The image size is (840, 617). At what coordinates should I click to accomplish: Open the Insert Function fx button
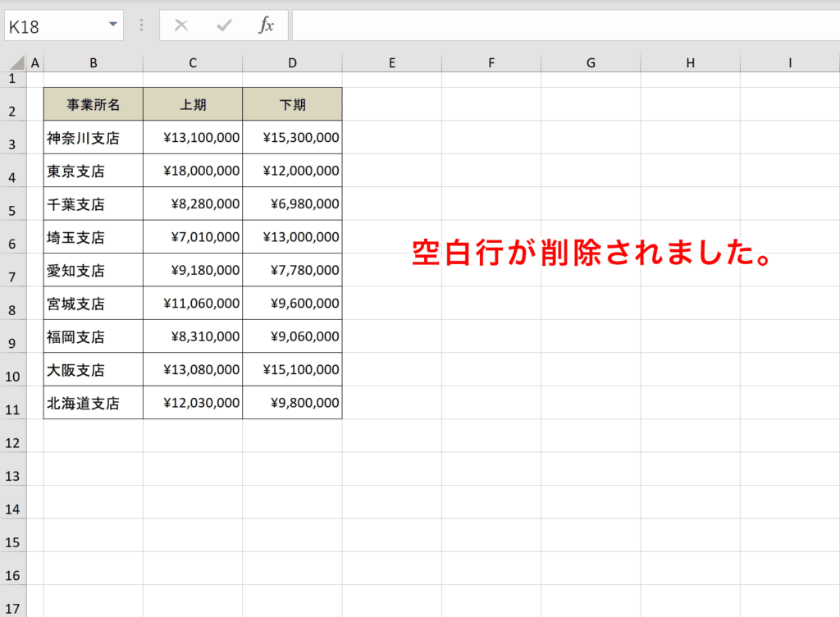coord(267,25)
